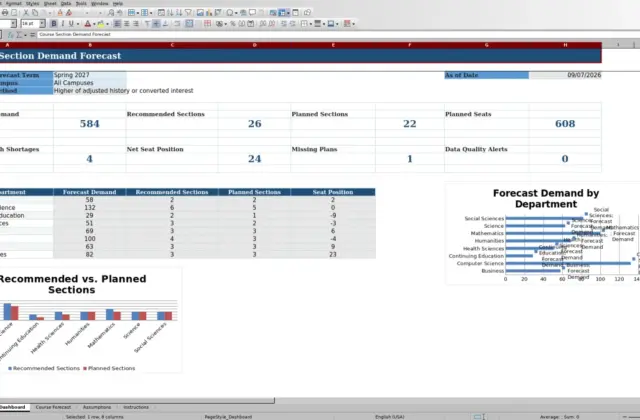This screenshot has height=420, width=640.
Task: Click the font color red A swatch
Action: (87, 24)
